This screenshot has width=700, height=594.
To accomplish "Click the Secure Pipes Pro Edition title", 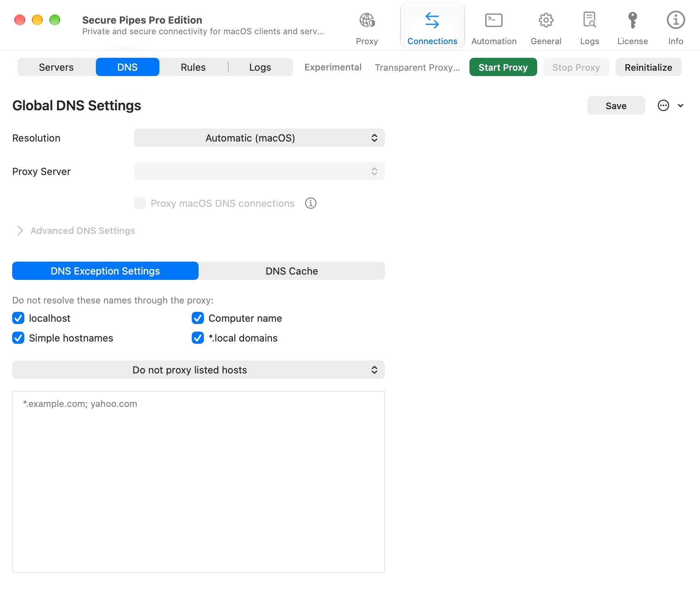I will [x=142, y=20].
